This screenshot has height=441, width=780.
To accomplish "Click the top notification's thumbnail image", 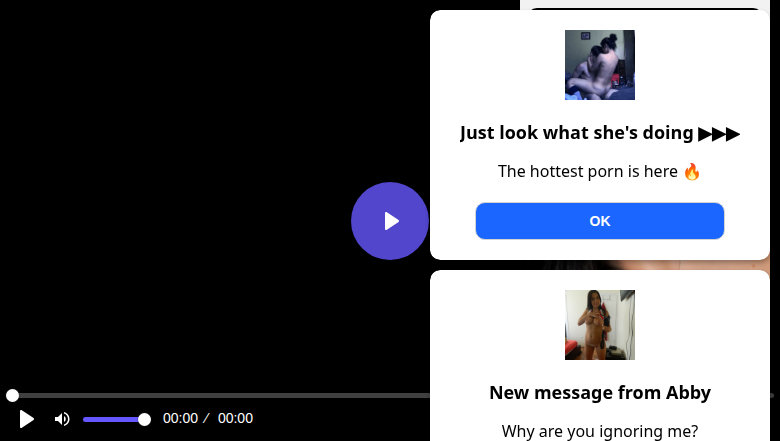I will (x=599, y=65).
